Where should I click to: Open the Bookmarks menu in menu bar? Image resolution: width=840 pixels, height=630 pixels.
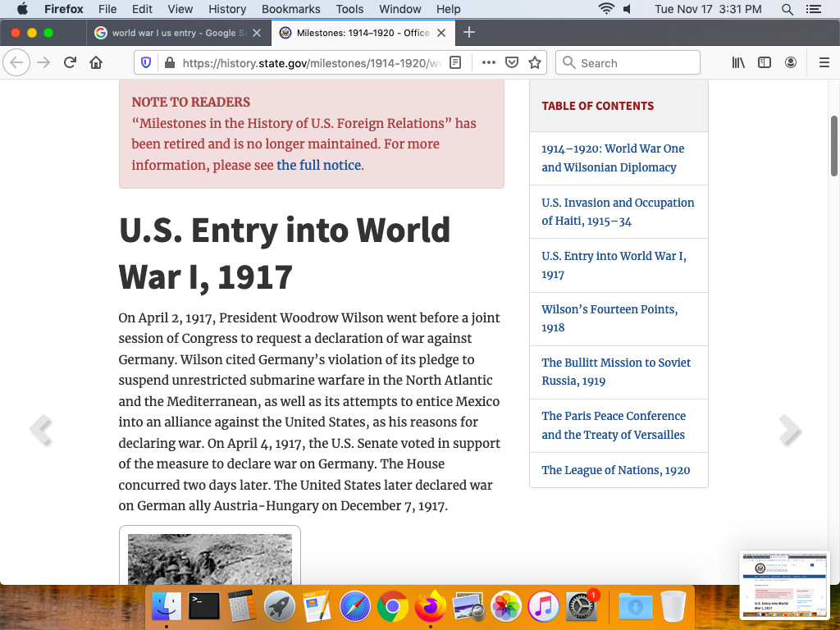pos(290,9)
